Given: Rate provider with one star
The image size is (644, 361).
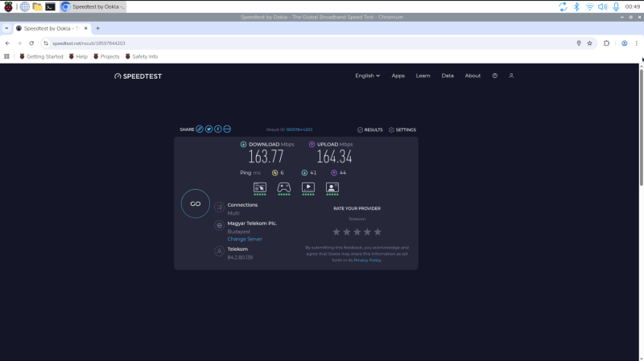Looking at the screenshot, I should pos(336,232).
